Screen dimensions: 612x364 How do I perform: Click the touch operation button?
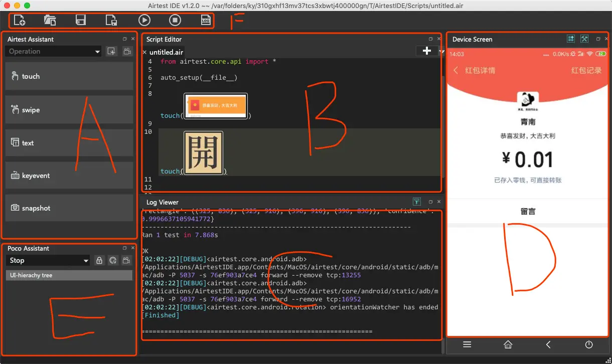(69, 76)
